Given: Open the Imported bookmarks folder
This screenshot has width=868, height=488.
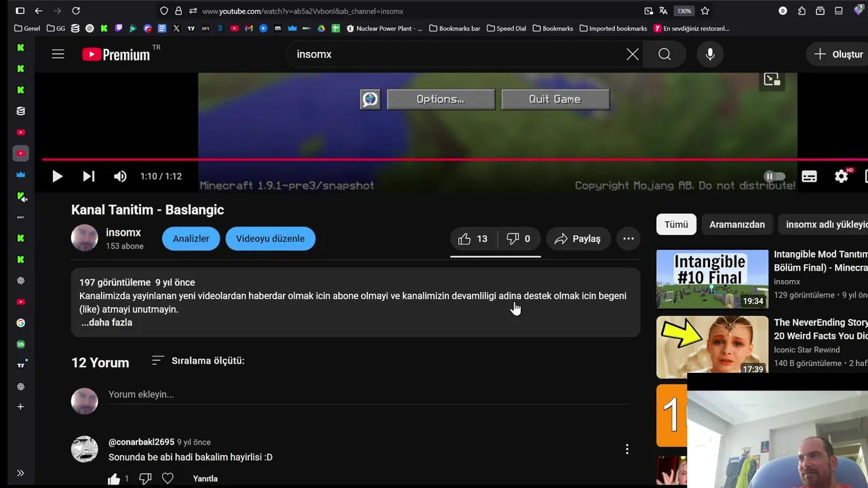Looking at the screenshot, I should [613, 28].
